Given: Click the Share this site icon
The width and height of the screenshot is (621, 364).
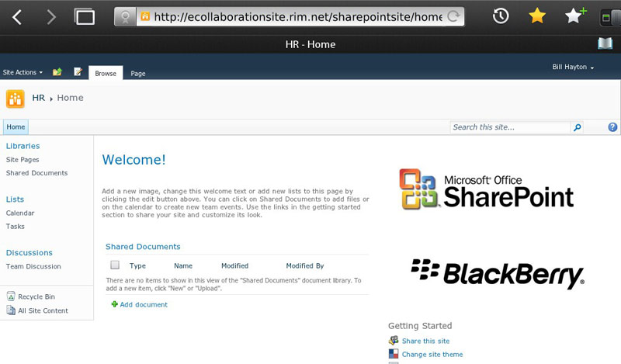Looking at the screenshot, I should pyautogui.click(x=394, y=340).
